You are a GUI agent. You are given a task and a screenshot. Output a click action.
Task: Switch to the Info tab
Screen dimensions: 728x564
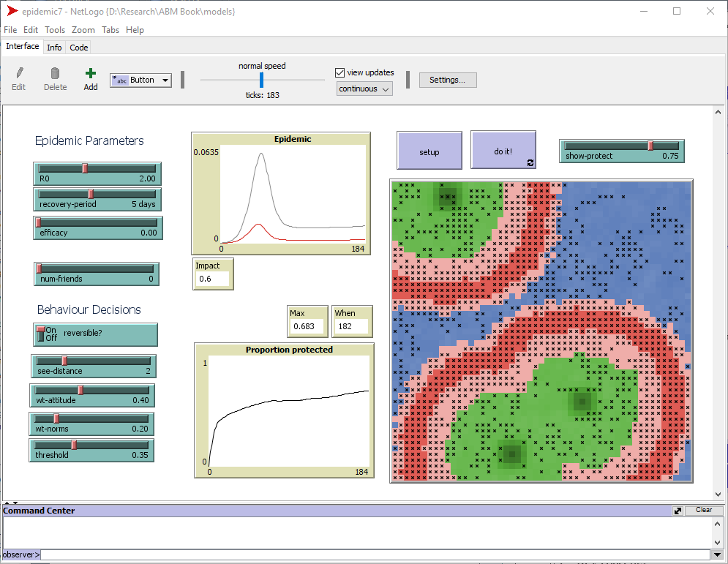pos(54,48)
